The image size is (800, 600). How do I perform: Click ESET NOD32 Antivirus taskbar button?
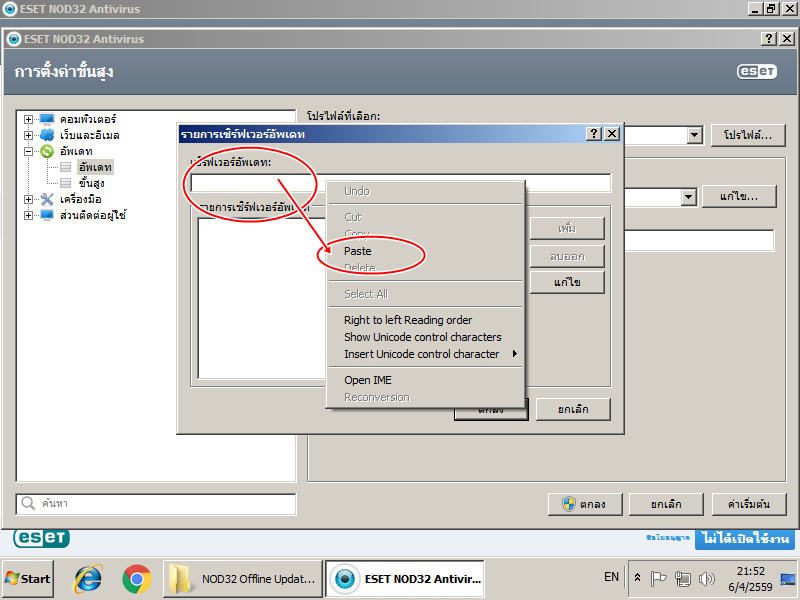click(x=405, y=579)
